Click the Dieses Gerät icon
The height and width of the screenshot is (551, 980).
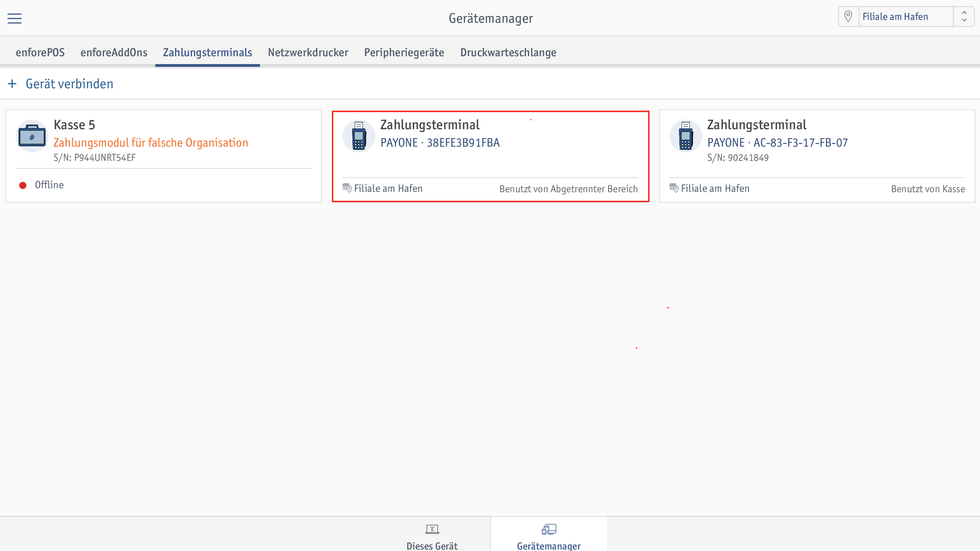tap(432, 529)
